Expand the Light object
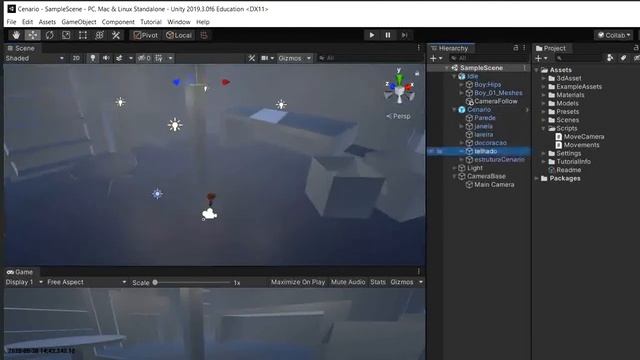The height and width of the screenshot is (360, 640). 454,168
